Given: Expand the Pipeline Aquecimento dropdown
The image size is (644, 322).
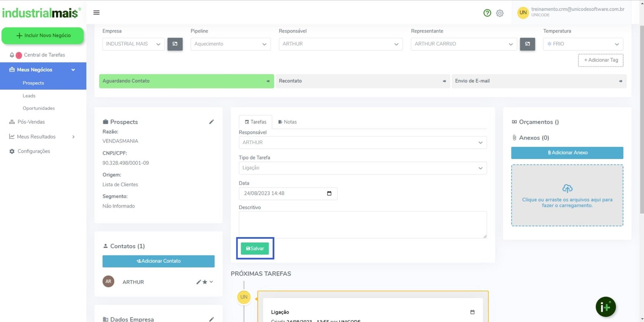Looking at the screenshot, I should (x=230, y=44).
